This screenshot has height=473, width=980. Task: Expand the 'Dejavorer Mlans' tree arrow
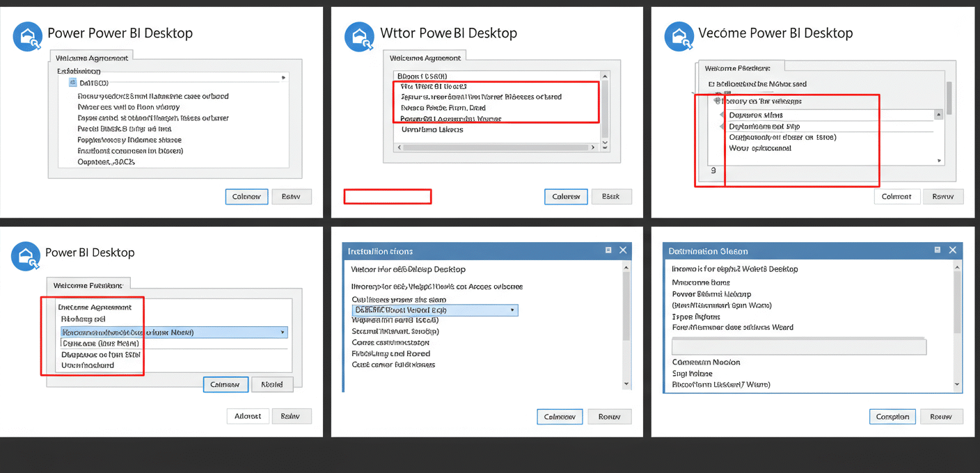click(722, 115)
